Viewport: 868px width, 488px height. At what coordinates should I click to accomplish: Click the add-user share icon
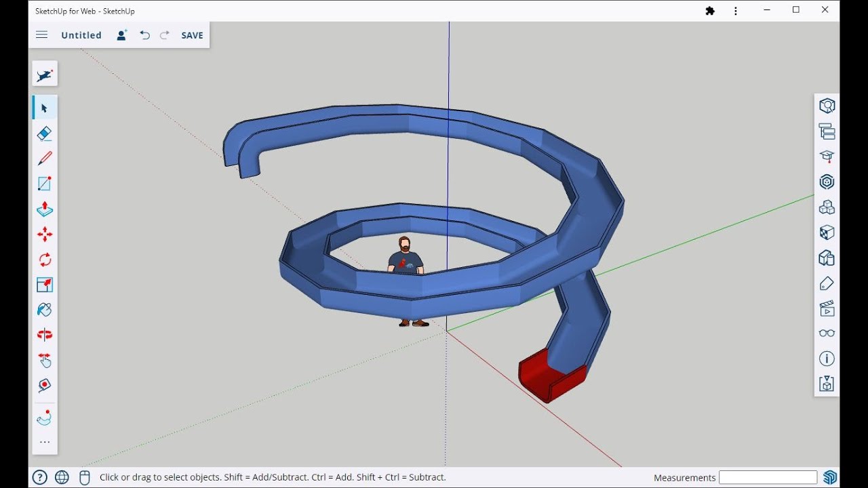(122, 35)
